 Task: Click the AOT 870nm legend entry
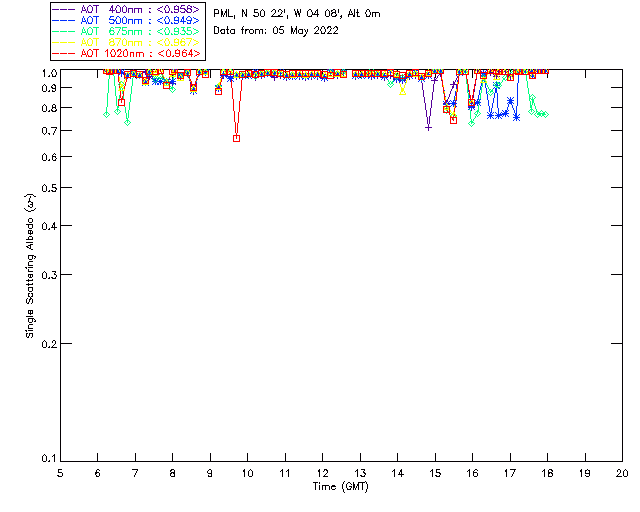[126, 42]
